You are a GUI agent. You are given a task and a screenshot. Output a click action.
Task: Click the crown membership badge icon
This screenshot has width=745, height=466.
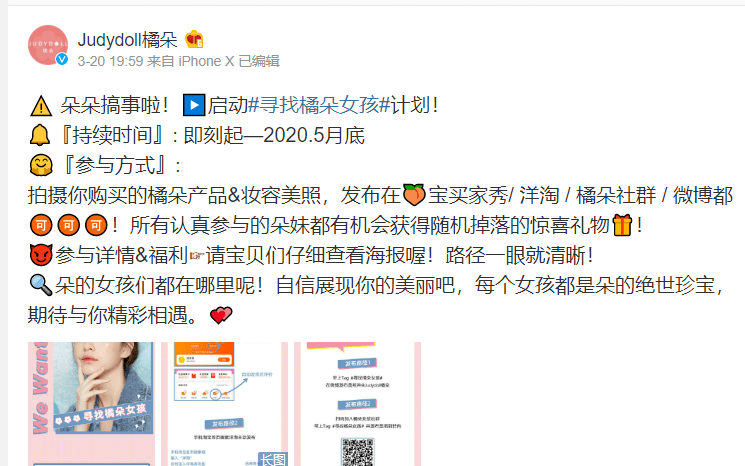[x=194, y=39]
